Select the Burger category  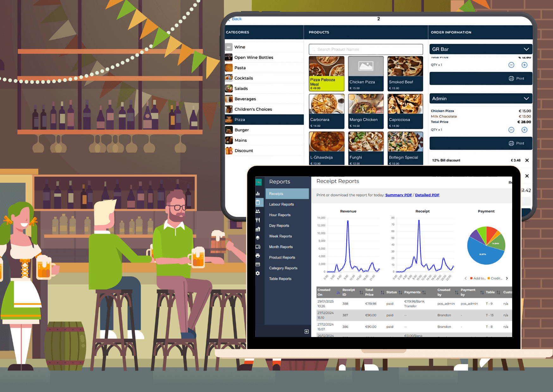coord(264,130)
